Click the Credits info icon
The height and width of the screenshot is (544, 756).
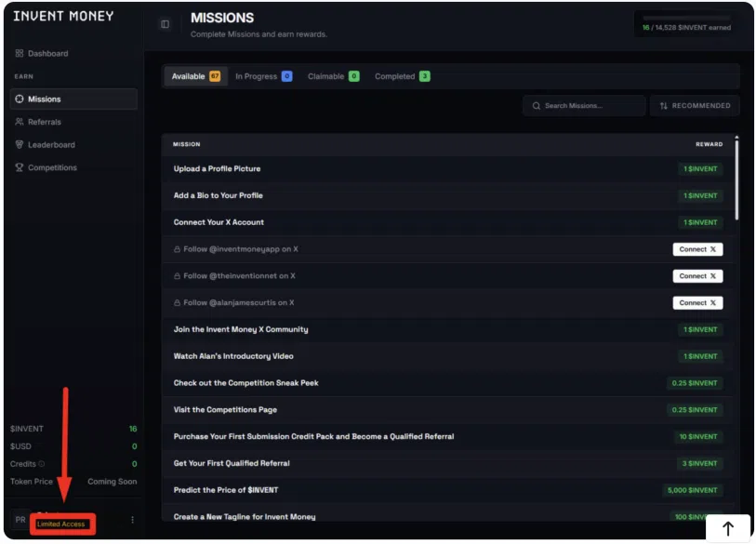click(42, 464)
